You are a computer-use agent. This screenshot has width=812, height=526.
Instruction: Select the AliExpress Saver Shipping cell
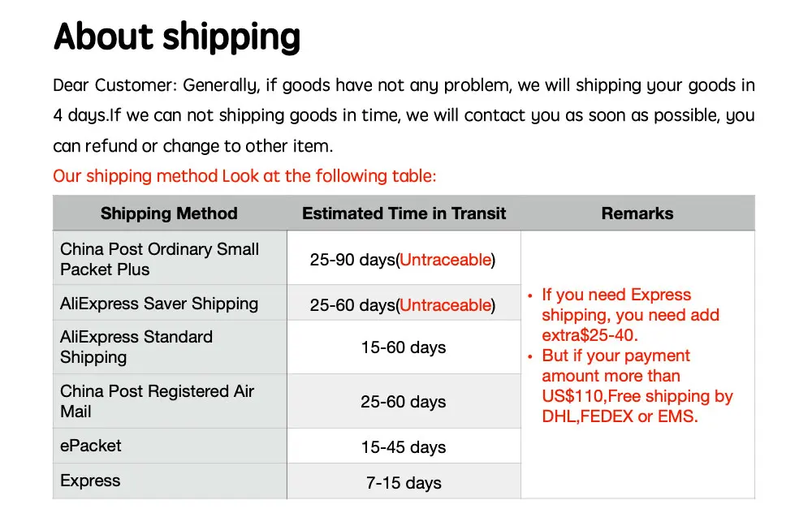click(159, 304)
